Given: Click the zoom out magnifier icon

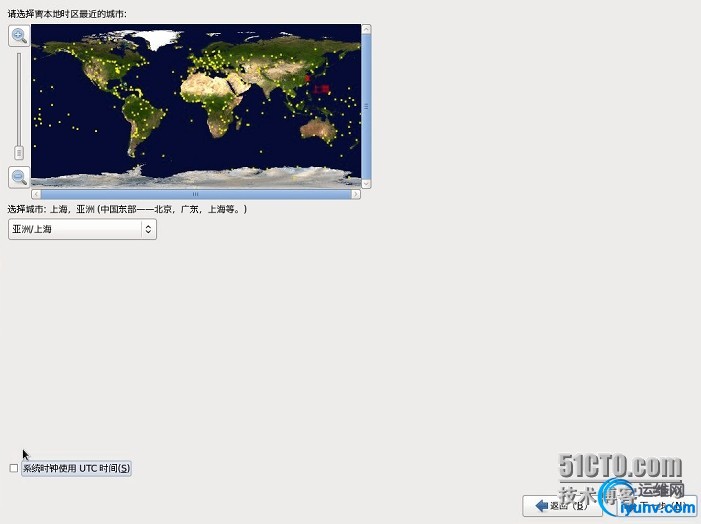Looking at the screenshot, I should 19,177.
